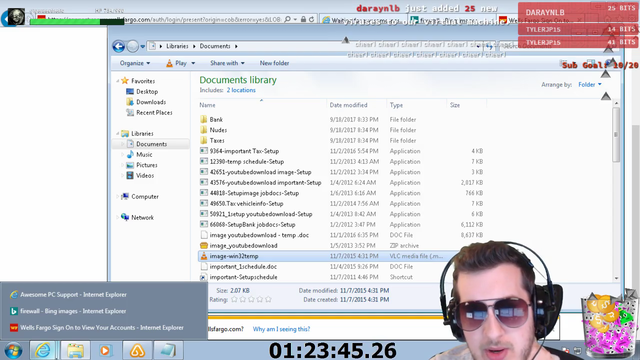Open the Share with menu
Image resolution: width=640 pixels, height=360 pixels.
227,63
